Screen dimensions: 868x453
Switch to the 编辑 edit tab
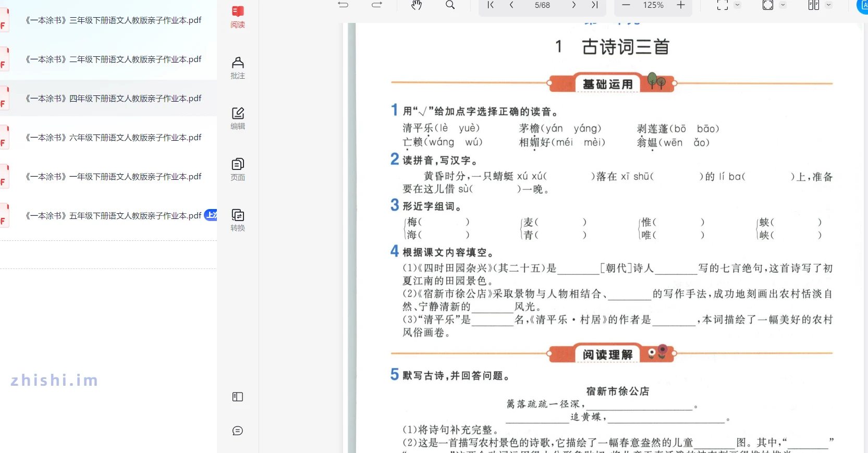(x=238, y=118)
